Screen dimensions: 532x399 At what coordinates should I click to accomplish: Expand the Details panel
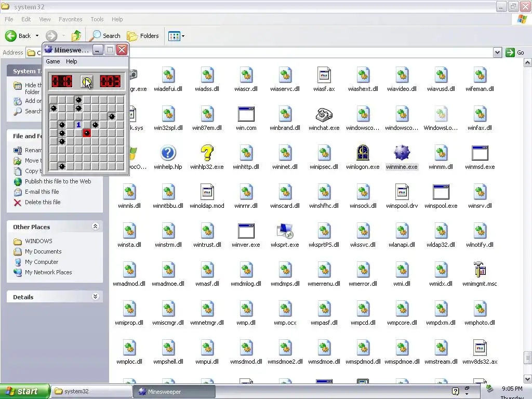pos(96,297)
